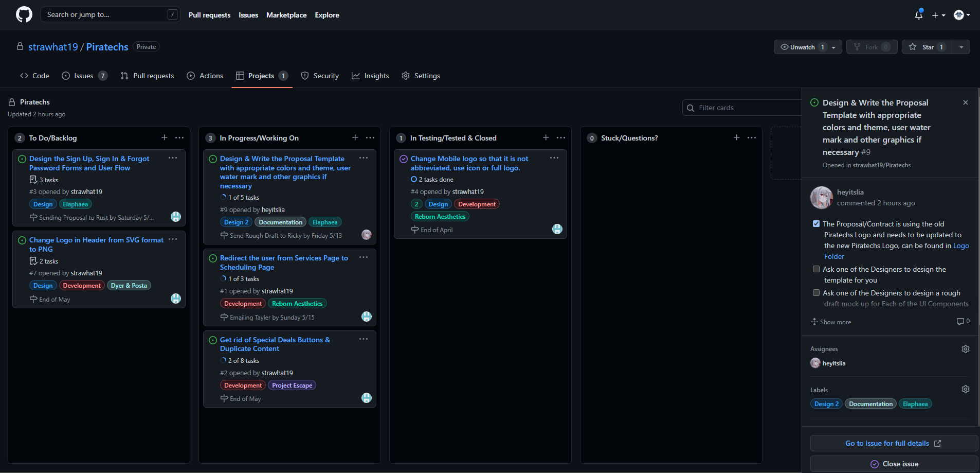
Task: Open menu of Get rid of Special Deals card
Action: 364,339
